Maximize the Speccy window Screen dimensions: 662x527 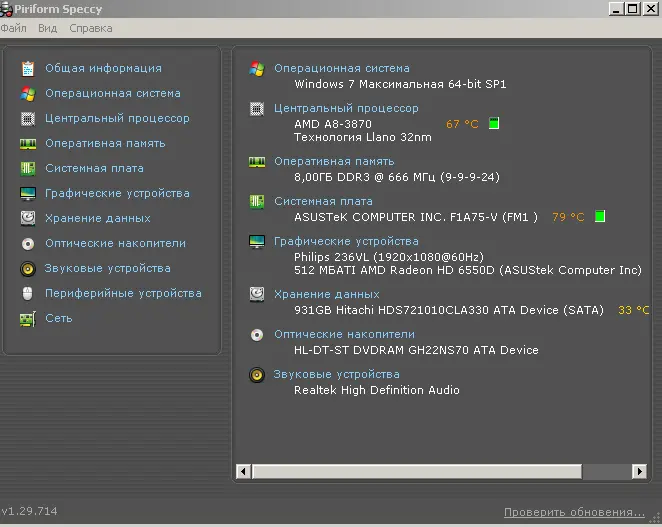pos(632,8)
